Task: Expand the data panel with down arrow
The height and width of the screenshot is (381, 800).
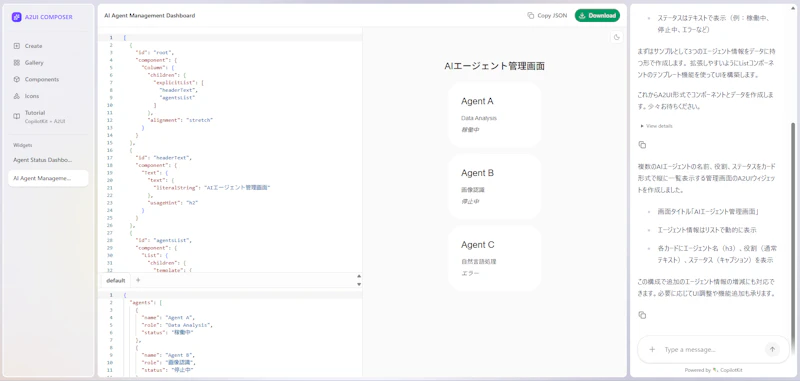Action: pyautogui.click(x=359, y=284)
